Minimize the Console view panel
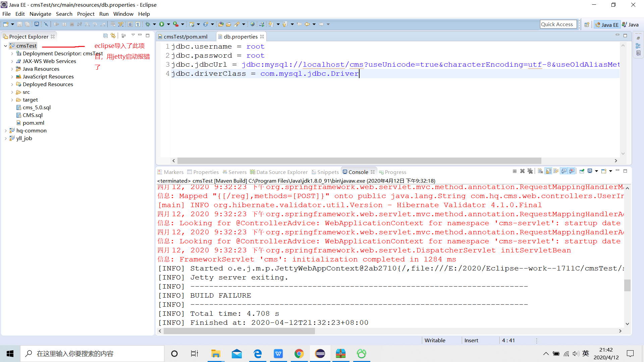Image resolution: width=644 pixels, height=362 pixels. click(x=617, y=171)
